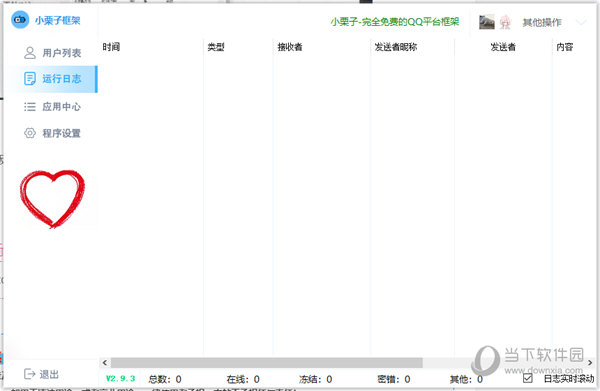
Task: Click the exit door arrow icon
Action: (x=29, y=374)
